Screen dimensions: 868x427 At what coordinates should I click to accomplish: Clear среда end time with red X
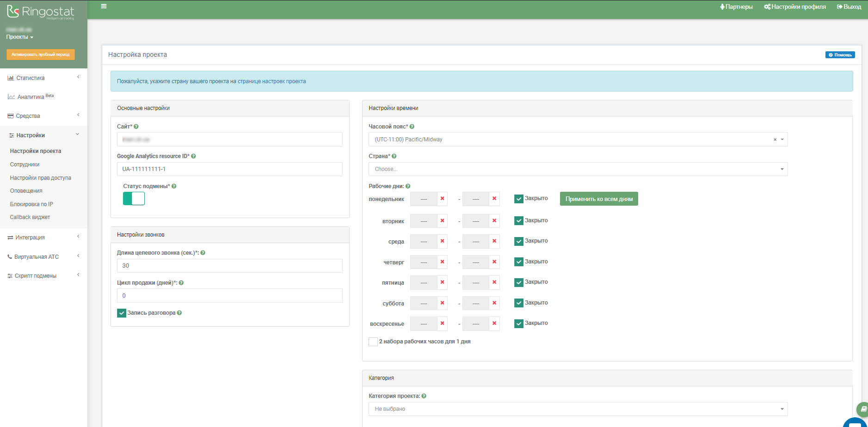(494, 241)
